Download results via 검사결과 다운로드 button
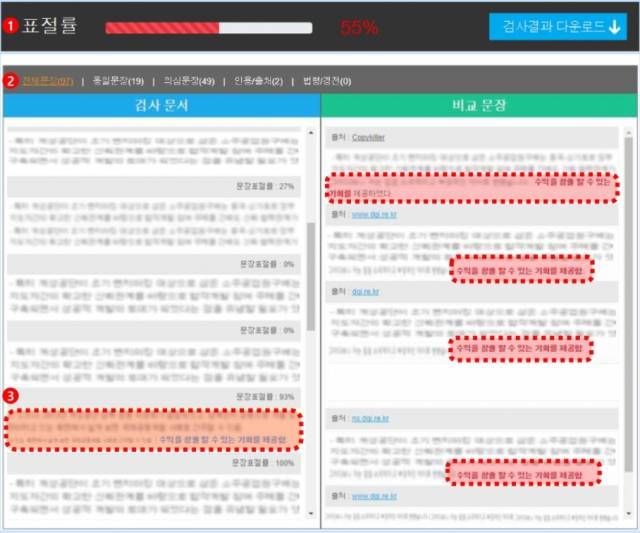The image size is (640, 533). click(558, 27)
